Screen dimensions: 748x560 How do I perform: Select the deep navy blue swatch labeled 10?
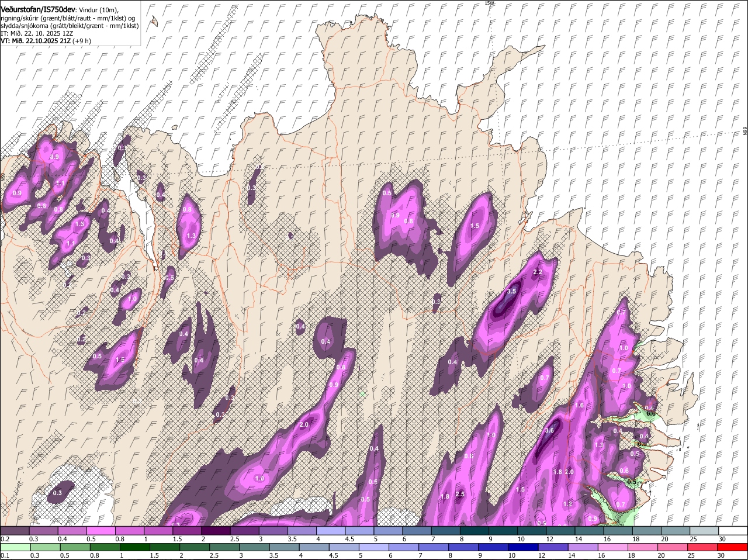click(525, 547)
